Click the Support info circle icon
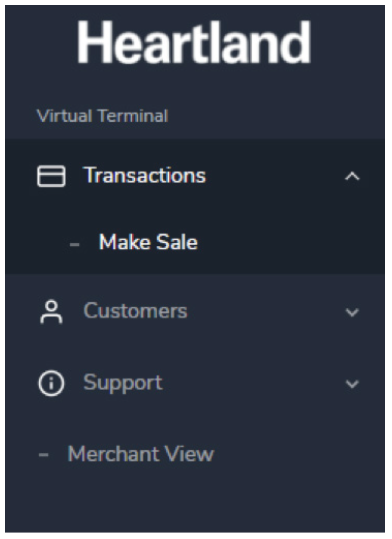392x539 pixels. (51, 383)
